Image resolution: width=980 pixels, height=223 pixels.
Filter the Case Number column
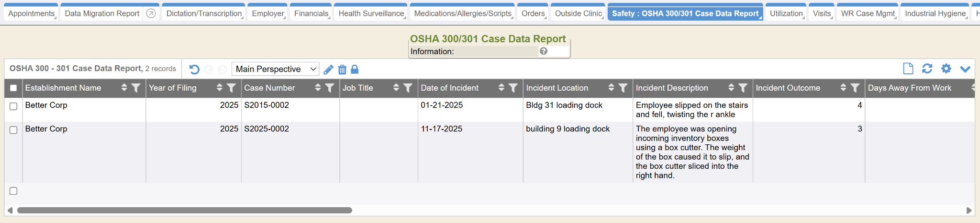[330, 88]
